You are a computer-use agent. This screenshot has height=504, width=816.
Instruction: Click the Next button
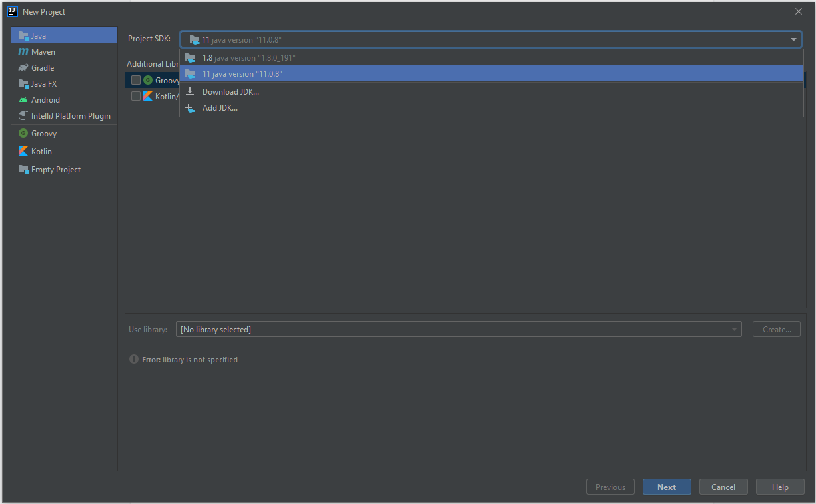coord(667,487)
